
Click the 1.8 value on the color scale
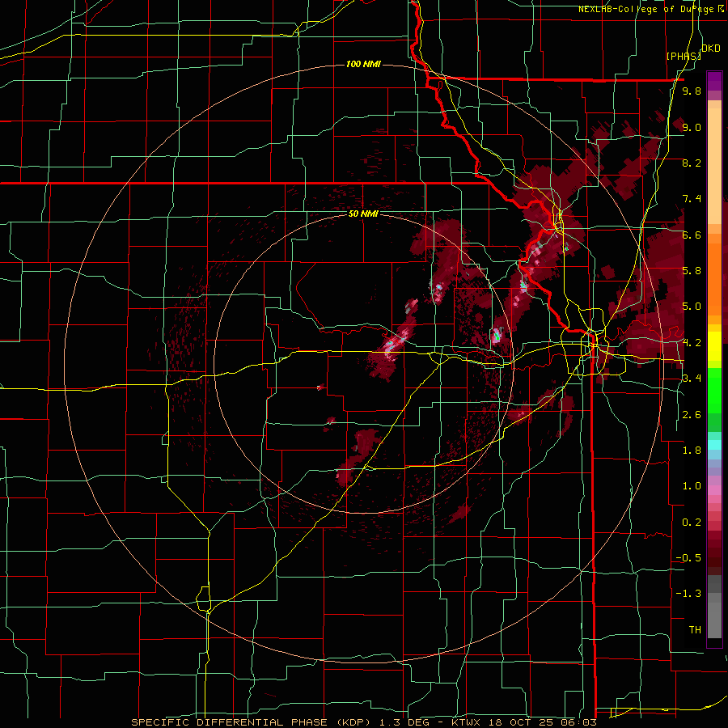pos(692,451)
